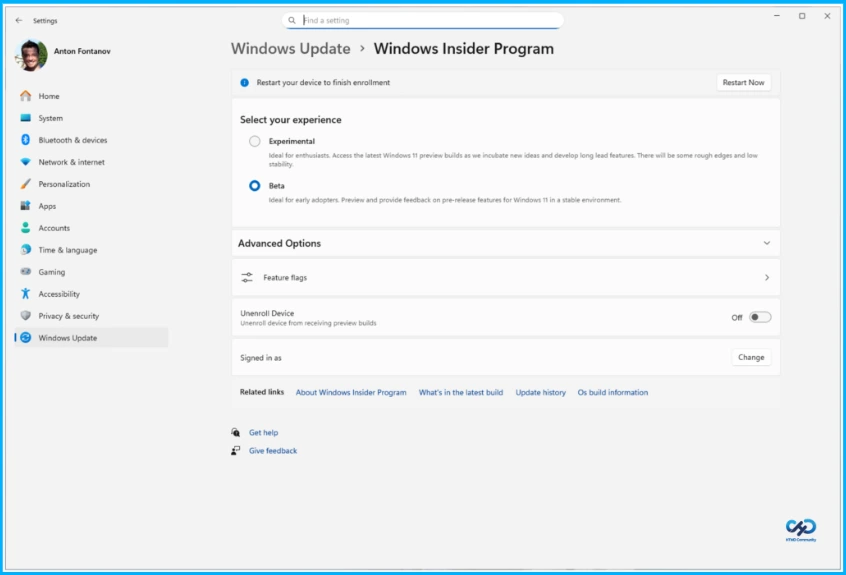The height and width of the screenshot is (575, 846).
Task: Select the Experimental radio button
Action: coord(255,141)
